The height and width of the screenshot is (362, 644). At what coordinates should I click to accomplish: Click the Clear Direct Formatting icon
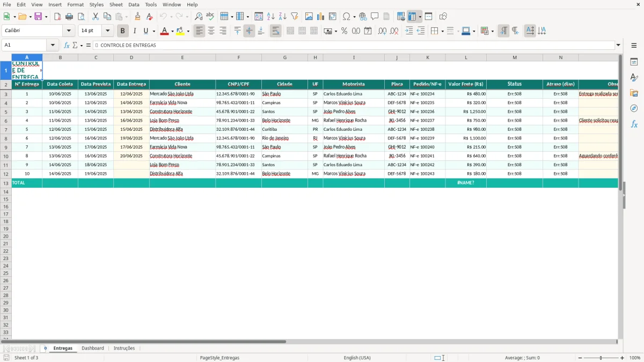click(x=150, y=17)
